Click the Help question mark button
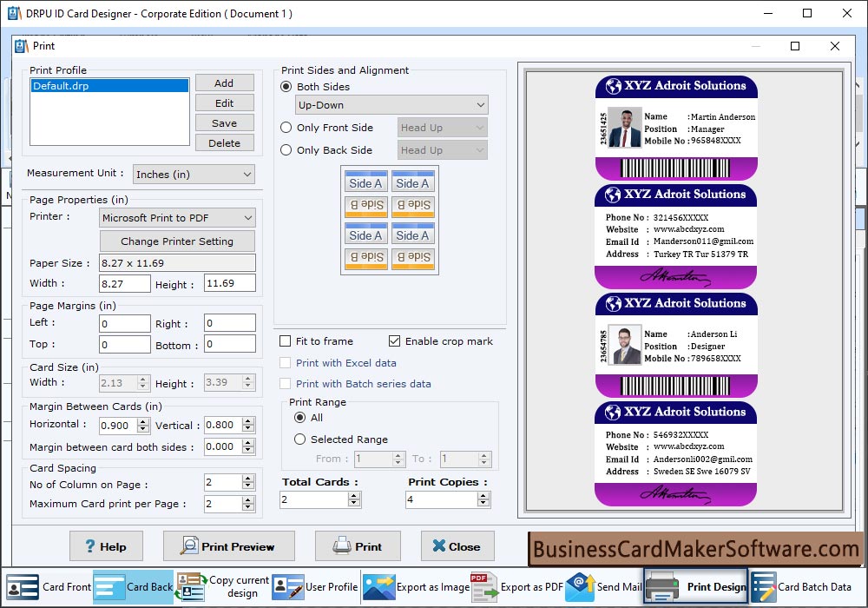 tap(106, 546)
